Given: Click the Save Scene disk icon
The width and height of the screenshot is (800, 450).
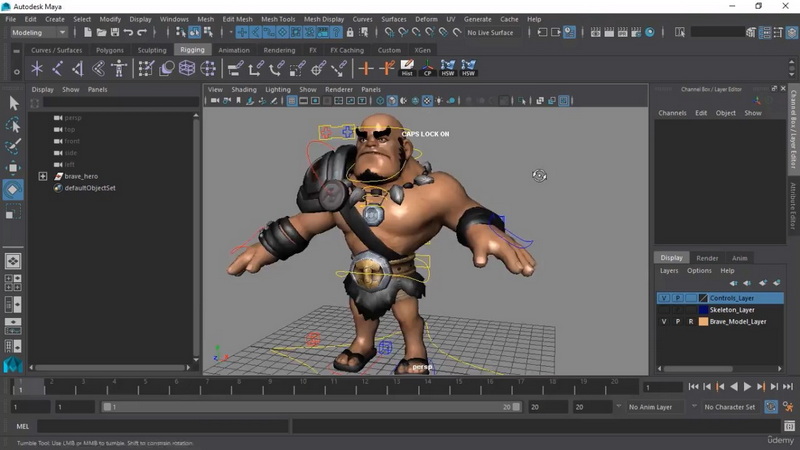Looking at the screenshot, I should (115, 32).
